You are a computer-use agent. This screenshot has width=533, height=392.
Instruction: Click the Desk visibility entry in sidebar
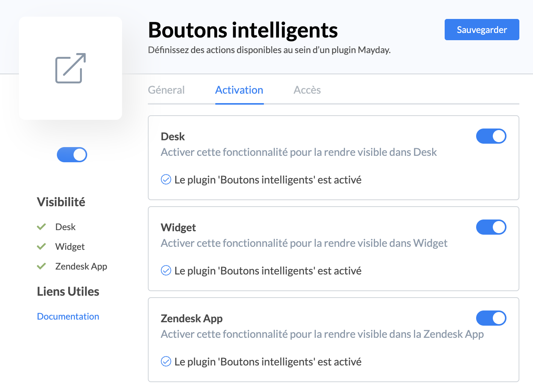pos(65,227)
